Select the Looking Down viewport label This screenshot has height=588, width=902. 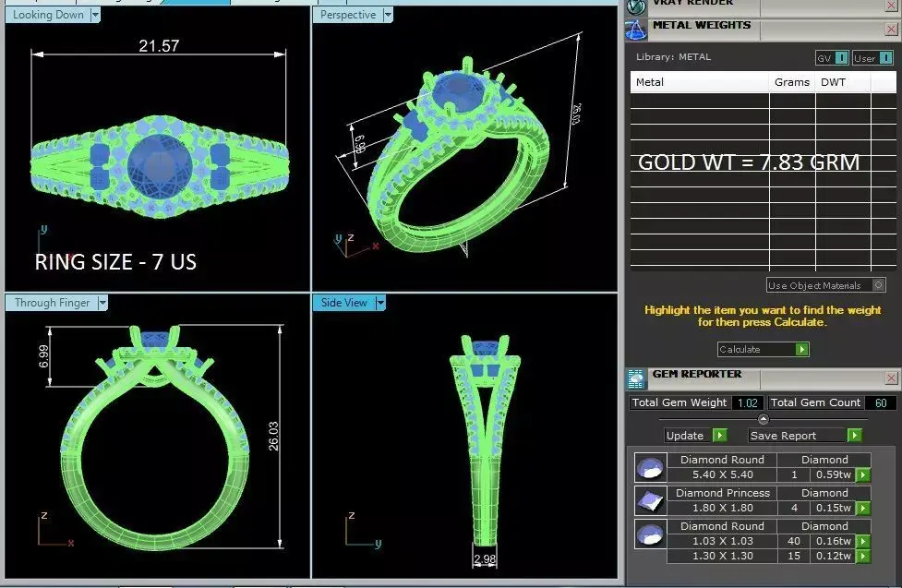click(48, 15)
